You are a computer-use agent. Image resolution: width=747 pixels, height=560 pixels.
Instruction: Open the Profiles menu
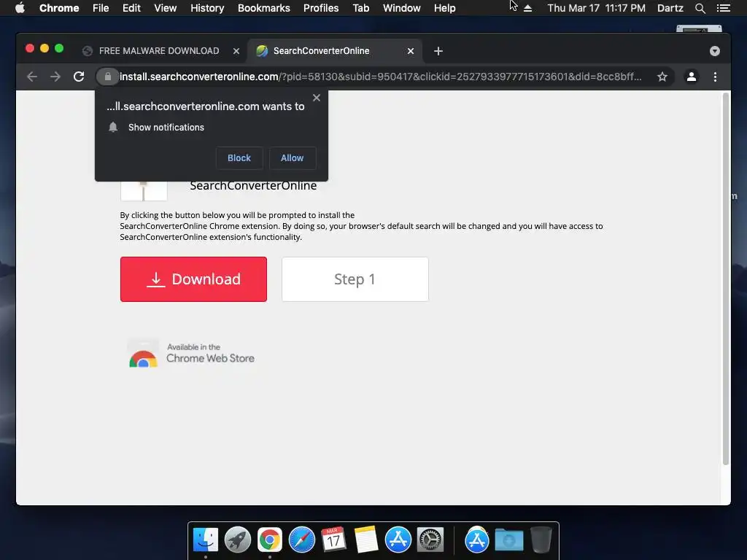[321, 8]
